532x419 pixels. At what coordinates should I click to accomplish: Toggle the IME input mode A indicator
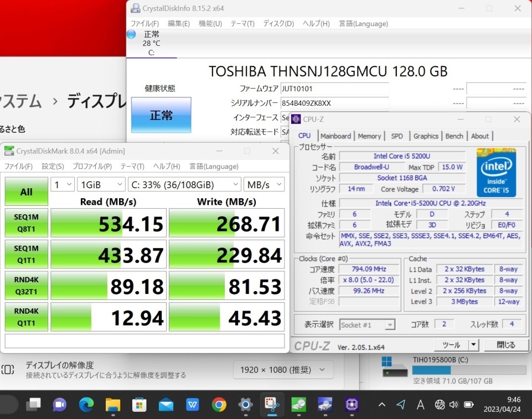pyautogui.click(x=420, y=405)
